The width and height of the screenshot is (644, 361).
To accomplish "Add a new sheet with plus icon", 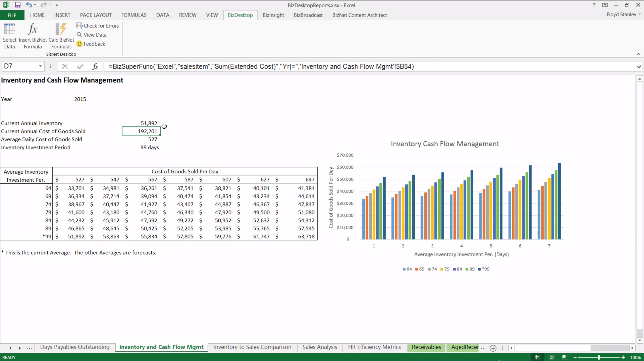I will (x=493, y=348).
